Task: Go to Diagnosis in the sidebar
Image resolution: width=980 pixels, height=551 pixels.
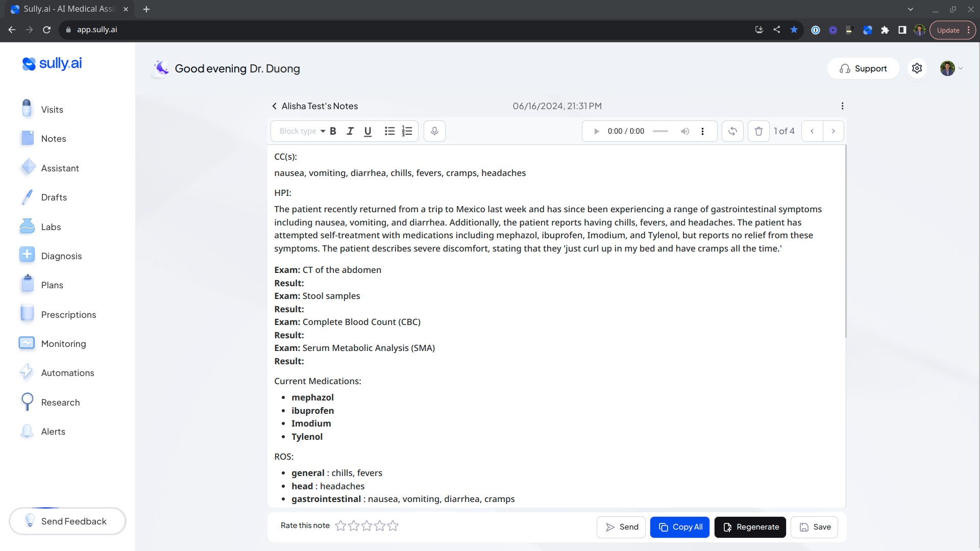Action: 61,256
